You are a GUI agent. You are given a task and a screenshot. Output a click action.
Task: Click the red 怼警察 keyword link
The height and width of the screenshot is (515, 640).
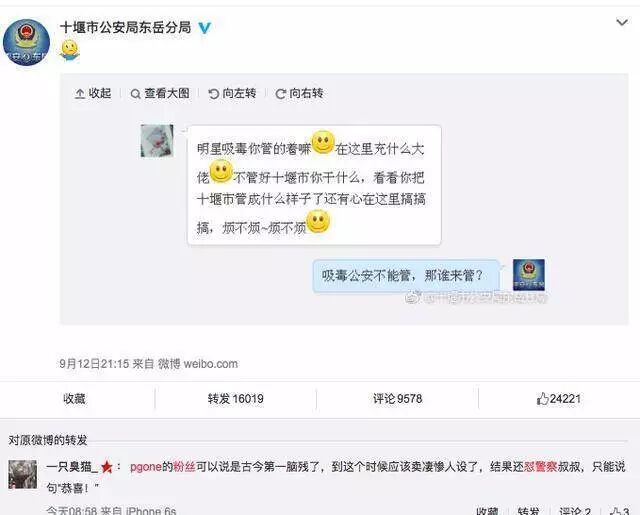click(540, 466)
